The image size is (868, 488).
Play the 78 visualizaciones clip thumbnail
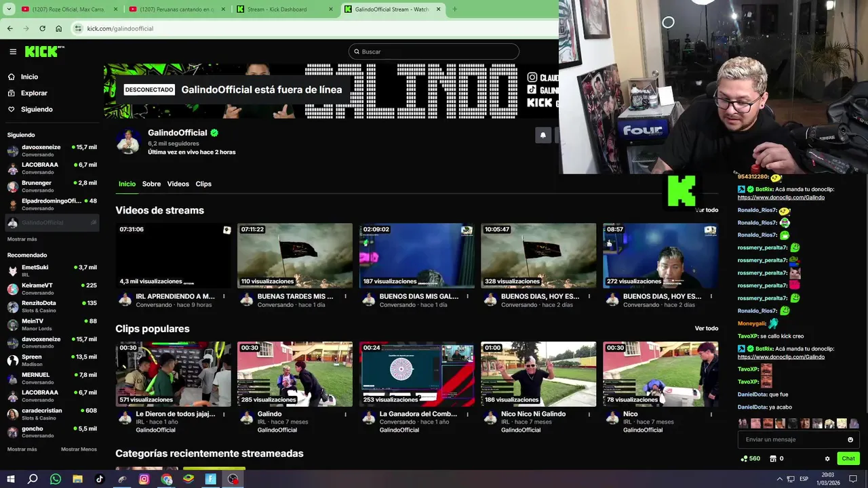[660, 374]
